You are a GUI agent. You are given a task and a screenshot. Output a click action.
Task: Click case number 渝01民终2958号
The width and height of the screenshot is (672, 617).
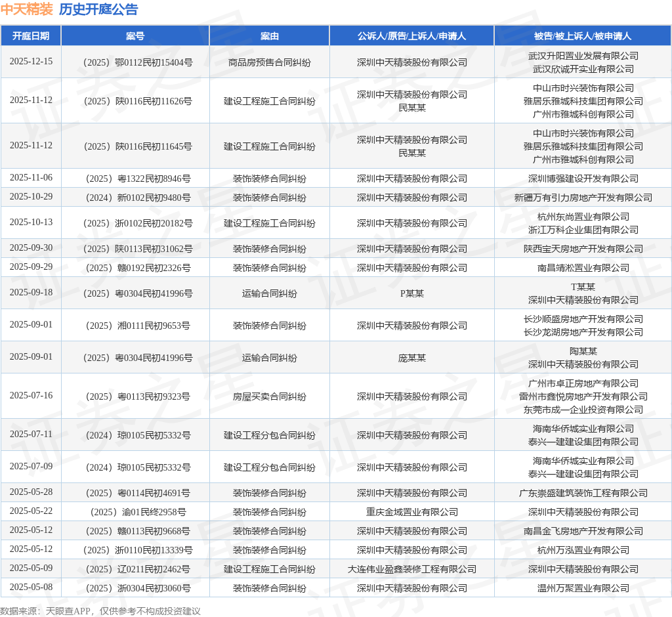point(138,512)
